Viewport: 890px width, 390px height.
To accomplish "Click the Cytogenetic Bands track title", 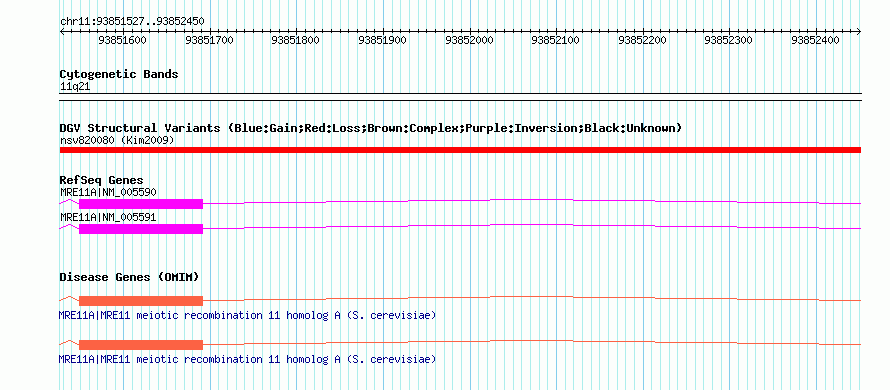I will click(x=119, y=74).
